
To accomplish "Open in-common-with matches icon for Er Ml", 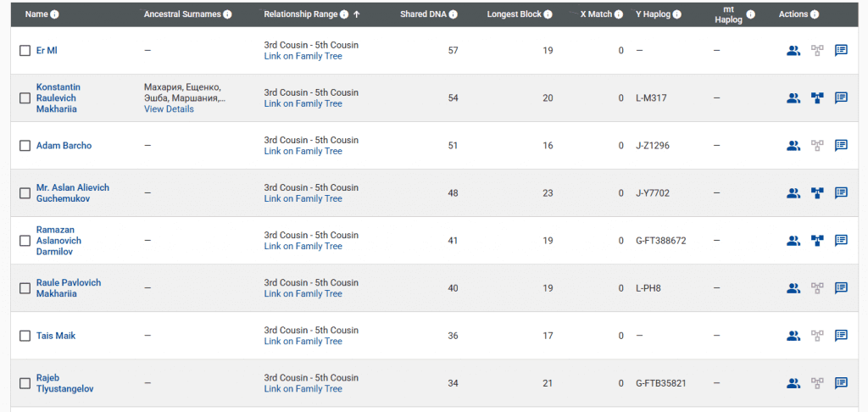I will click(x=793, y=51).
